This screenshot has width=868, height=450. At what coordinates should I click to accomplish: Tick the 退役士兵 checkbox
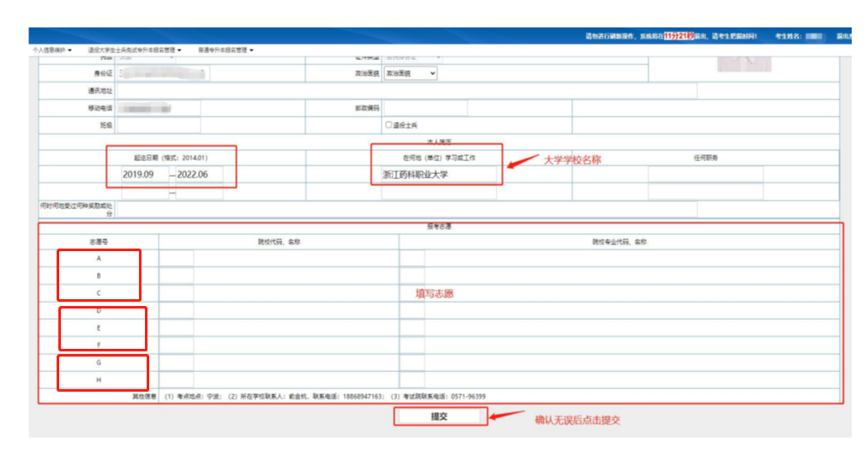(x=389, y=125)
